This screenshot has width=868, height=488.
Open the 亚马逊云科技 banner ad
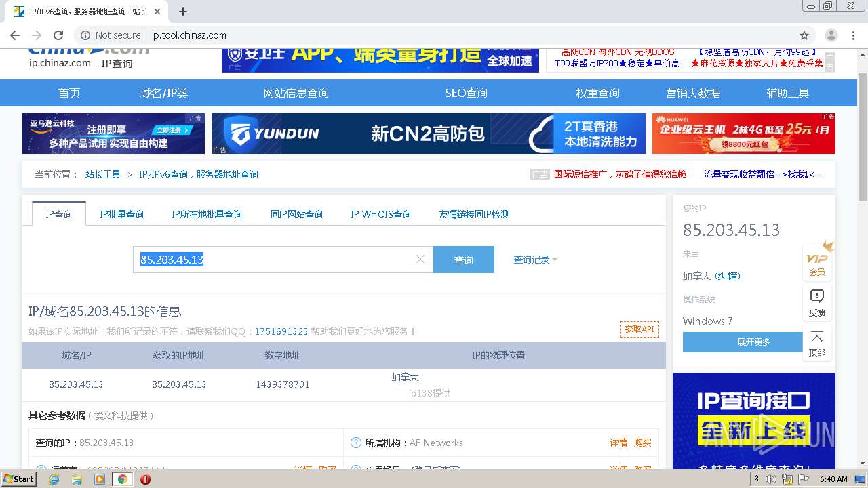tap(113, 134)
